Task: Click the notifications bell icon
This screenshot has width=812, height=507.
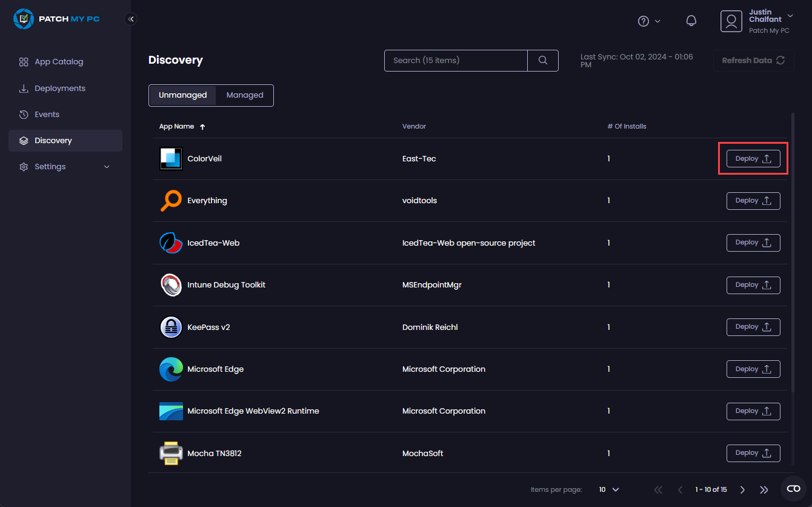Action: (691, 21)
